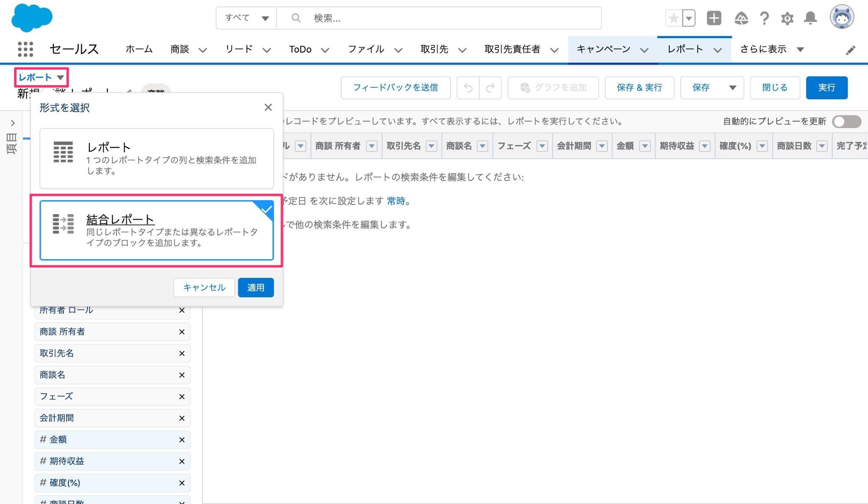Image resolution: width=868 pixels, height=504 pixels.
Task: Select the 結合レポート format option
Action: click(156, 230)
